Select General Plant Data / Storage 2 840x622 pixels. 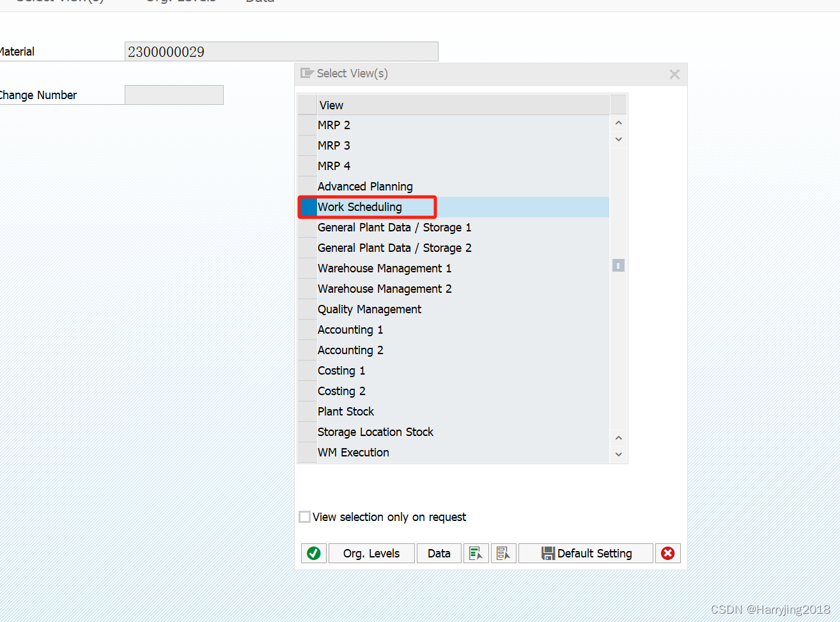point(394,248)
